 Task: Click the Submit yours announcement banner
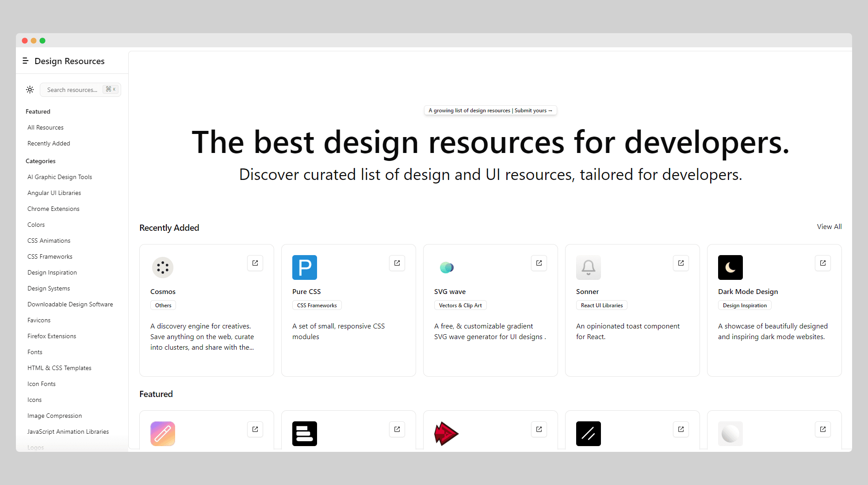coord(490,111)
